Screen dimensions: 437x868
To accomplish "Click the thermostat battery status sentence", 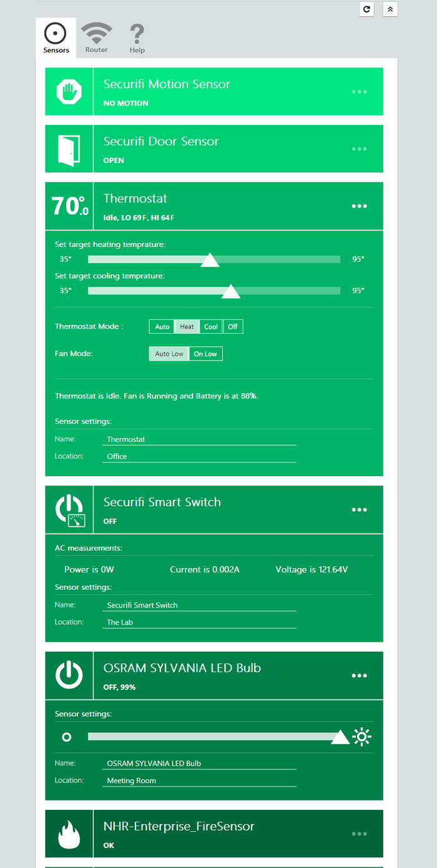I will [x=157, y=396].
